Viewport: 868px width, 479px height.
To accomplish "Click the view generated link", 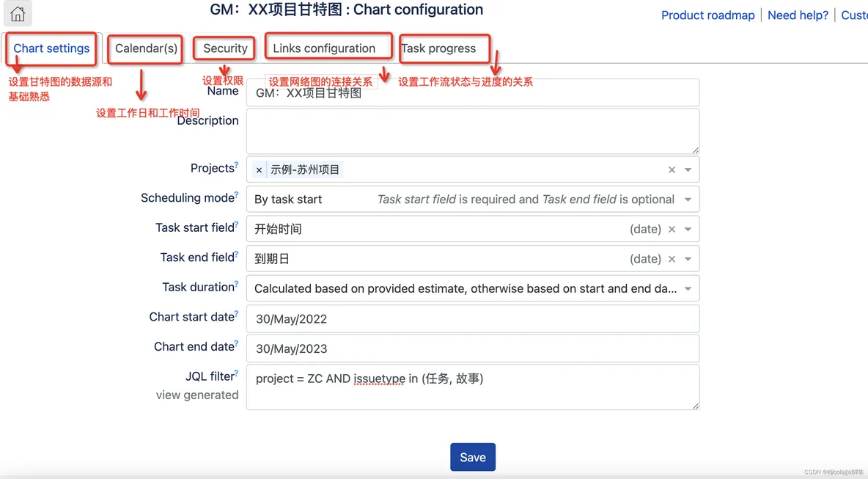I will point(197,395).
